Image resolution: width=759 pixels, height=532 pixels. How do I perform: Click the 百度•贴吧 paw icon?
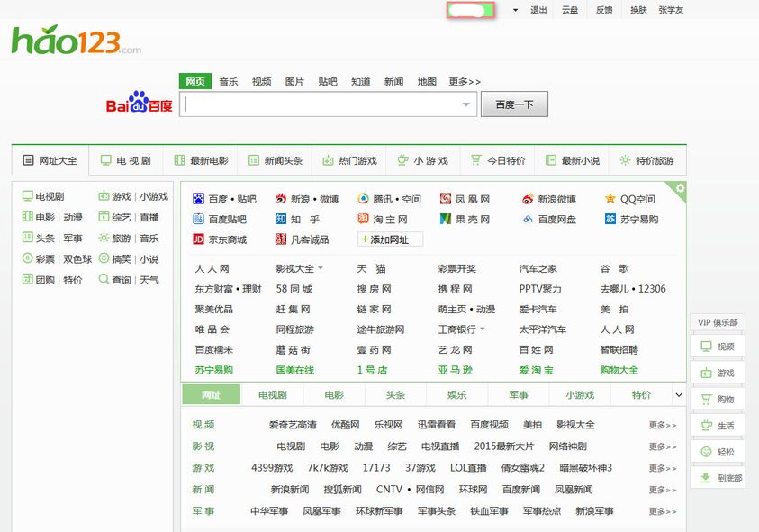click(x=198, y=199)
